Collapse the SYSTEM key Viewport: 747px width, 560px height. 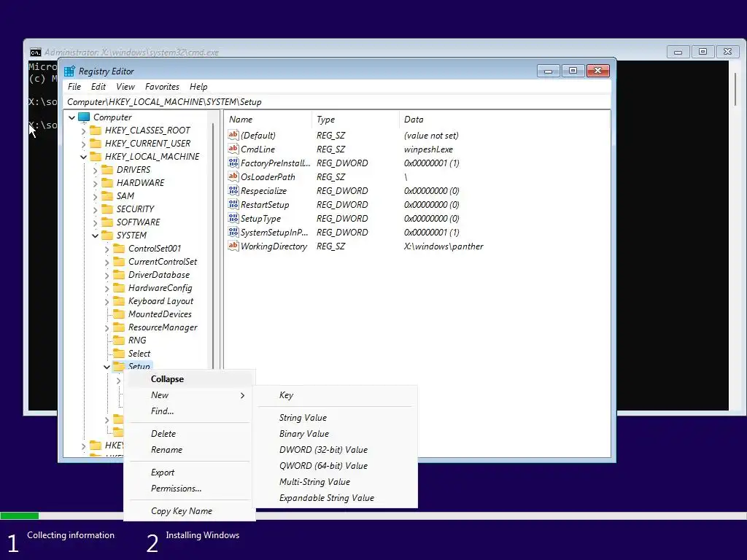click(x=96, y=236)
